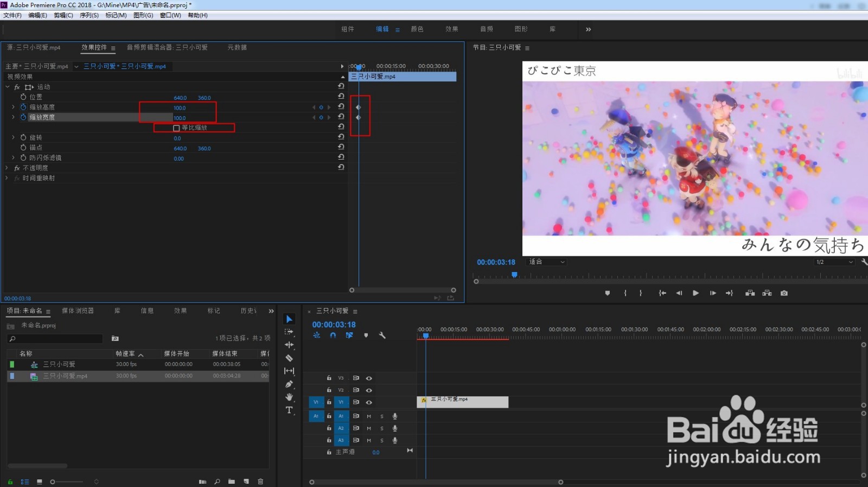Open 文件(F) menu
Viewport: 868px width, 487px height.
12,15
